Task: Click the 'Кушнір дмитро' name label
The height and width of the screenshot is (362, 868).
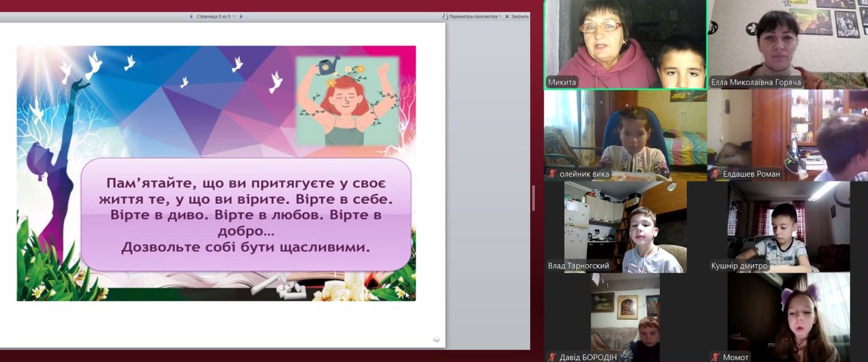Action: tap(739, 266)
